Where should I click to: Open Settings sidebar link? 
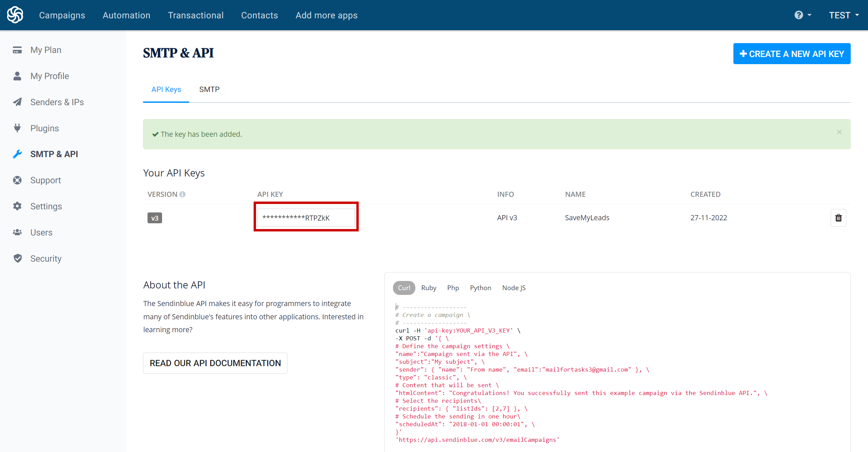coord(46,206)
